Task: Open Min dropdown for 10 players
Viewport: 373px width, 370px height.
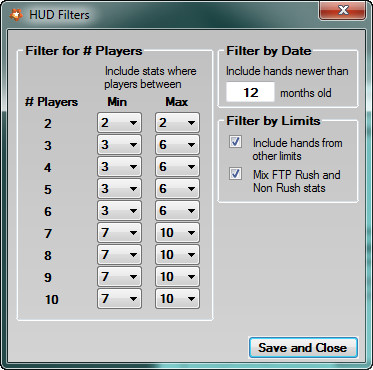Action: 119,299
